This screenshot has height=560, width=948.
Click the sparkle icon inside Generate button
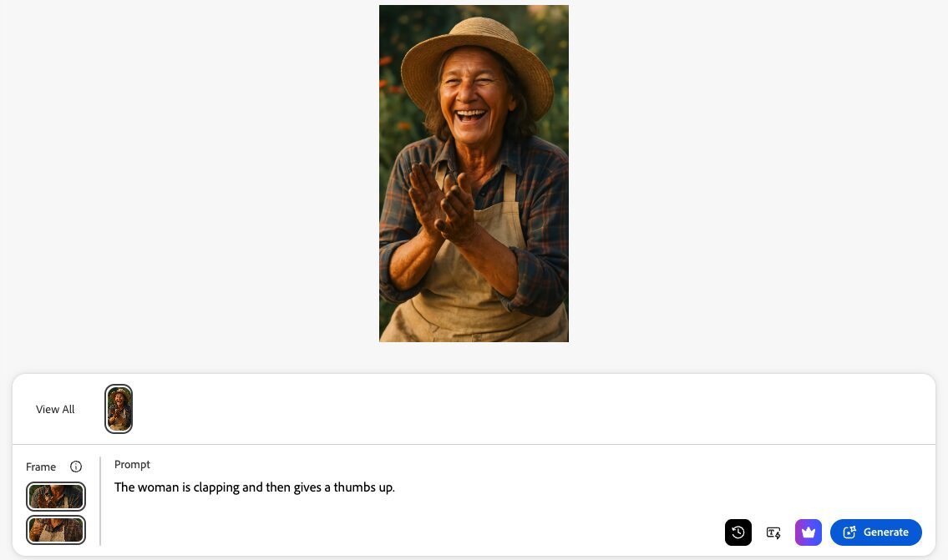[x=849, y=532]
